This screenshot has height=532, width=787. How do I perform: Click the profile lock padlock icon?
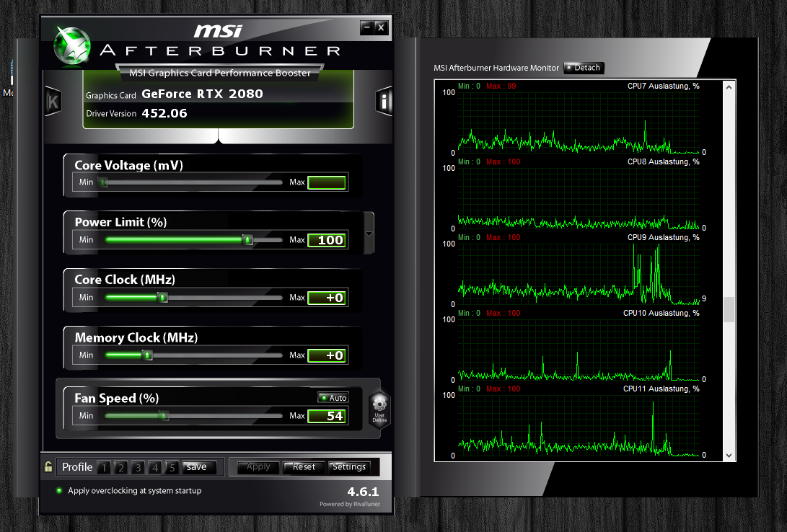48,467
